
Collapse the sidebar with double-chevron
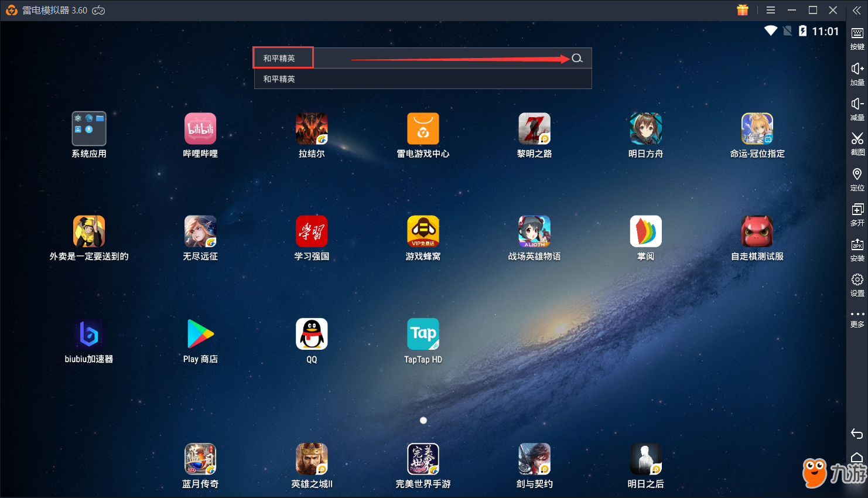tap(857, 10)
